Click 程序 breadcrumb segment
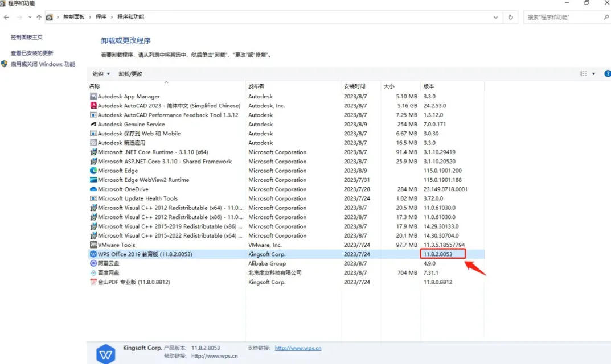This screenshot has height=364, width=611. (101, 17)
